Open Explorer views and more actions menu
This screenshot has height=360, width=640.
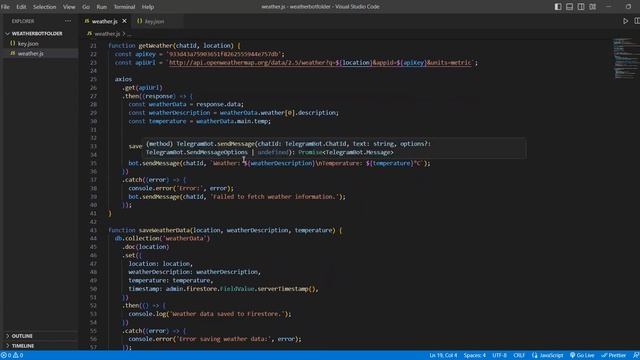tap(68, 21)
